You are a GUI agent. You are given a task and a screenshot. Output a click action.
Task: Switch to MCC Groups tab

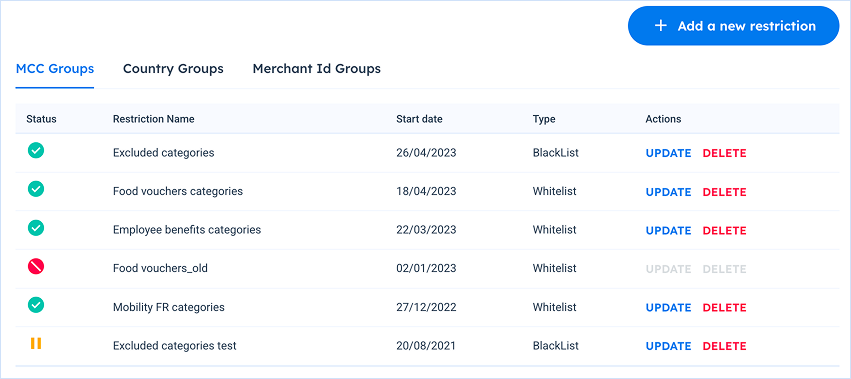point(55,69)
